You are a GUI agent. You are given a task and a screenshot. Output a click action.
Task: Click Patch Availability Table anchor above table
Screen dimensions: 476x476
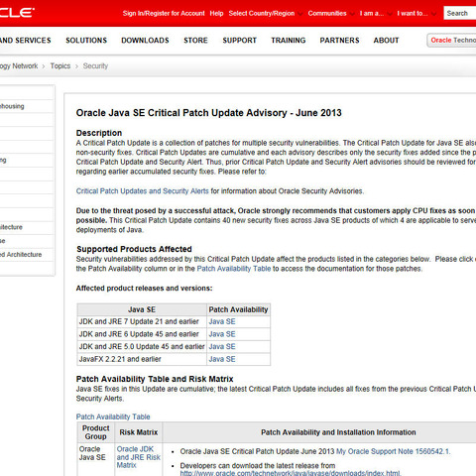113,416
